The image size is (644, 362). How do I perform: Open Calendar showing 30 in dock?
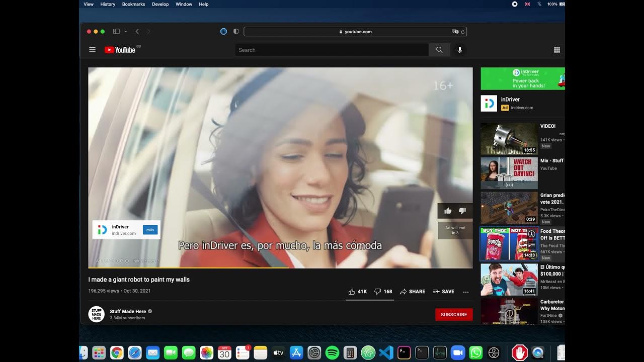coord(224,353)
